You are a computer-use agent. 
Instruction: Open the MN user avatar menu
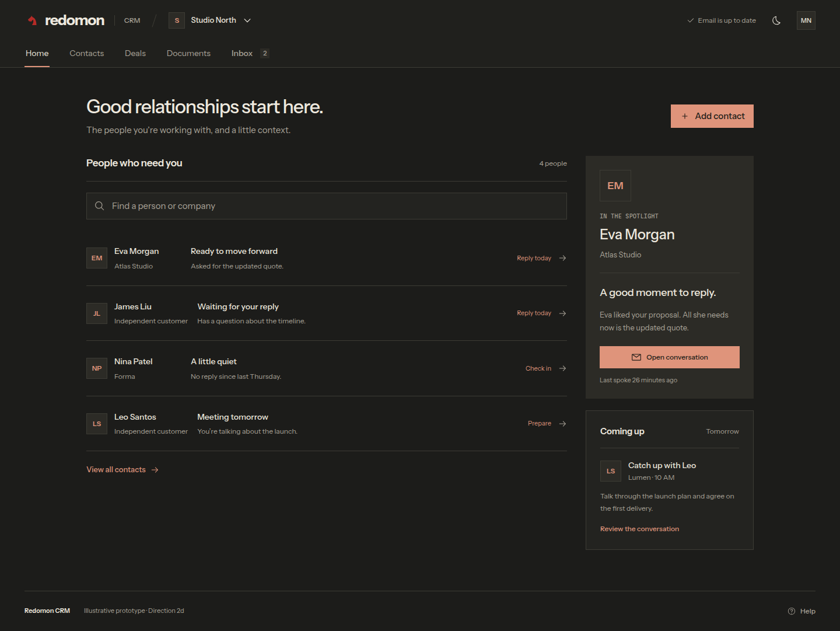(x=806, y=20)
